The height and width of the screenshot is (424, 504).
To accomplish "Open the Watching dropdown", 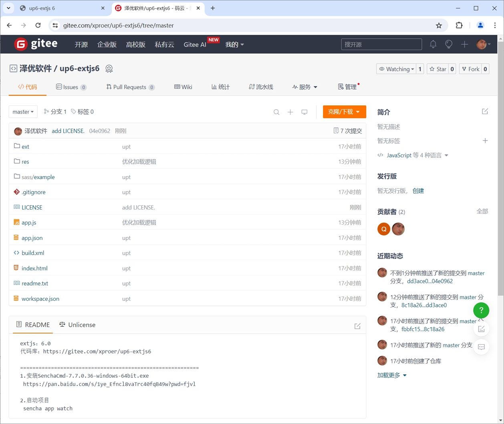I will 396,69.
